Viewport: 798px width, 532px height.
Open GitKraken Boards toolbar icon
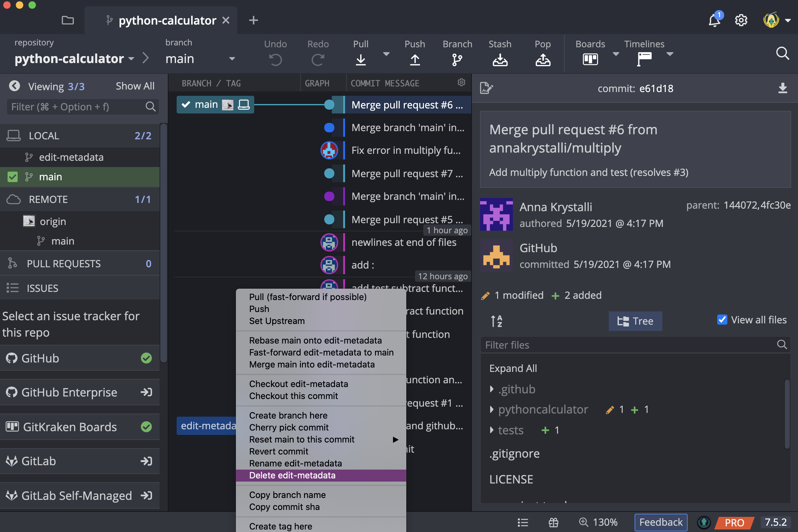[x=590, y=59]
